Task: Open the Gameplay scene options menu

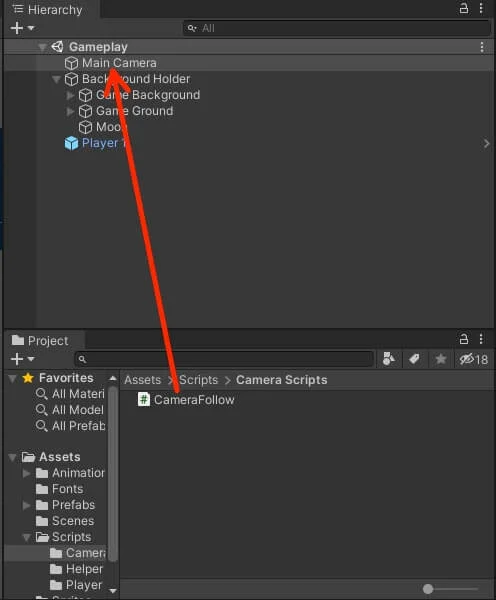Action: pyautogui.click(x=482, y=47)
